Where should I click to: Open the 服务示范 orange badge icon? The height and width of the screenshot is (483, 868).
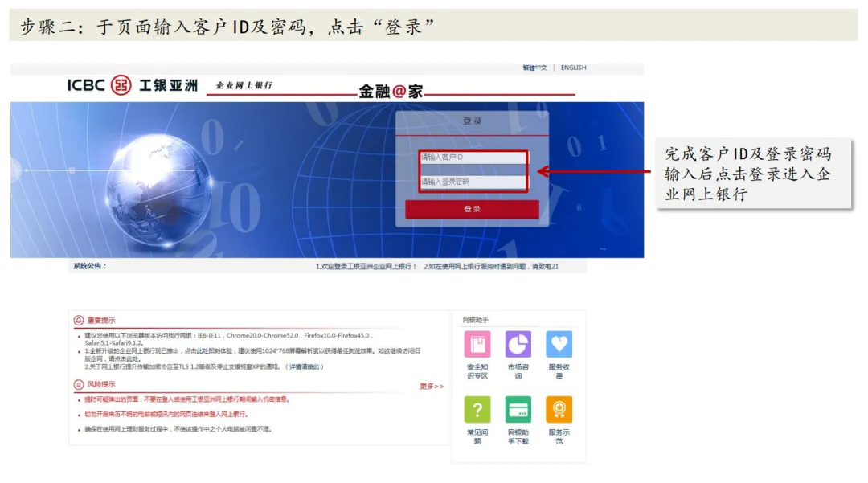coord(559,409)
